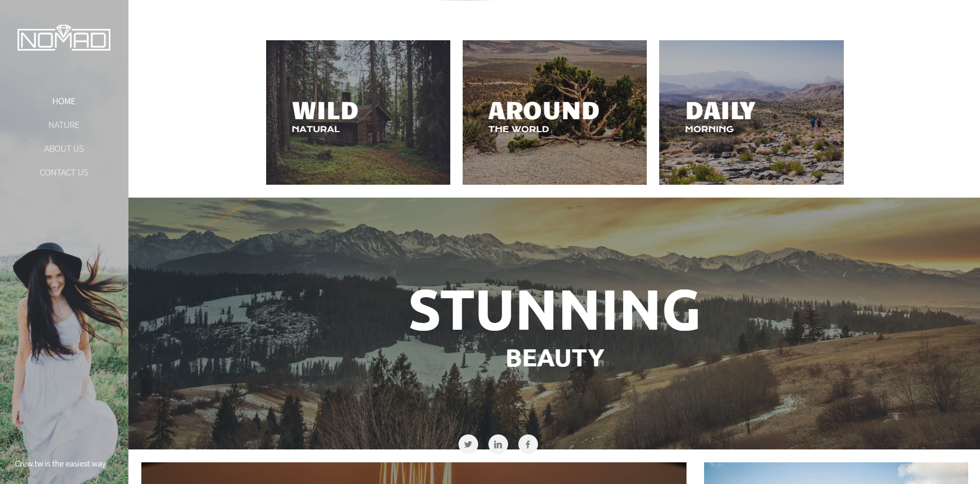Open the sky image card at bottom right
Viewport: 980px width, 484px height.
pyautogui.click(x=836, y=473)
